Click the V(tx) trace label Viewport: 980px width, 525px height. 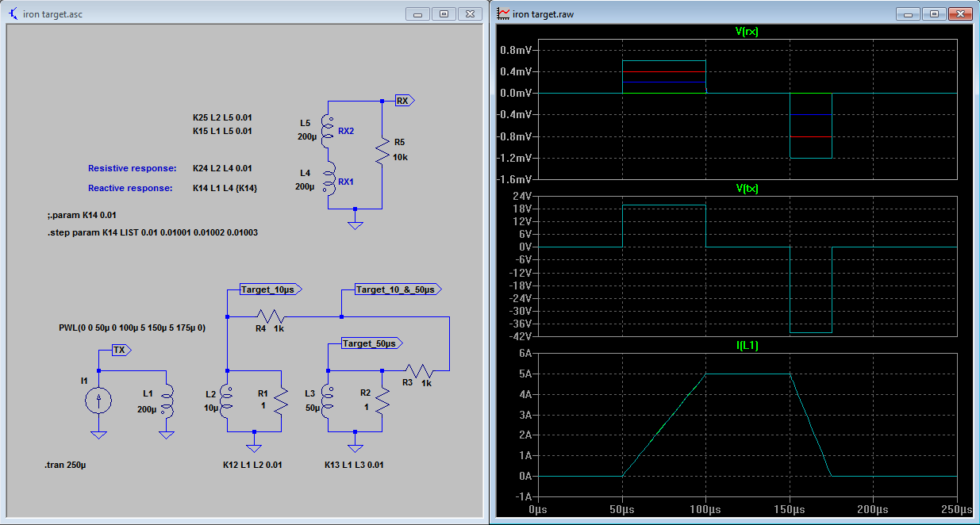(x=747, y=188)
